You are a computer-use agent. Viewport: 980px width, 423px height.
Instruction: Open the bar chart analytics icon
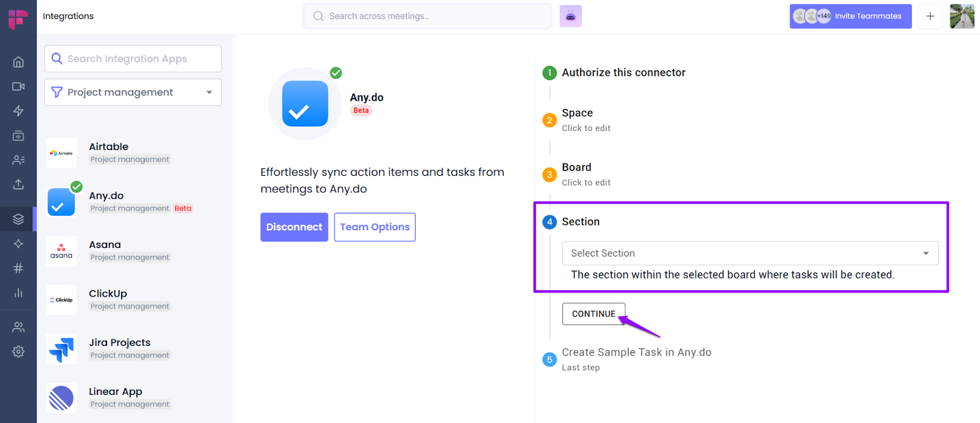pos(18,293)
